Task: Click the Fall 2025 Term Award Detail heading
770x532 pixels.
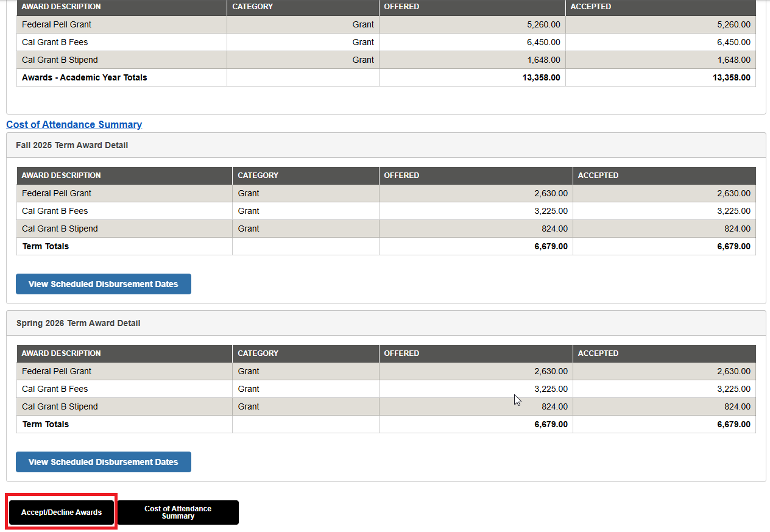Action: click(x=72, y=146)
